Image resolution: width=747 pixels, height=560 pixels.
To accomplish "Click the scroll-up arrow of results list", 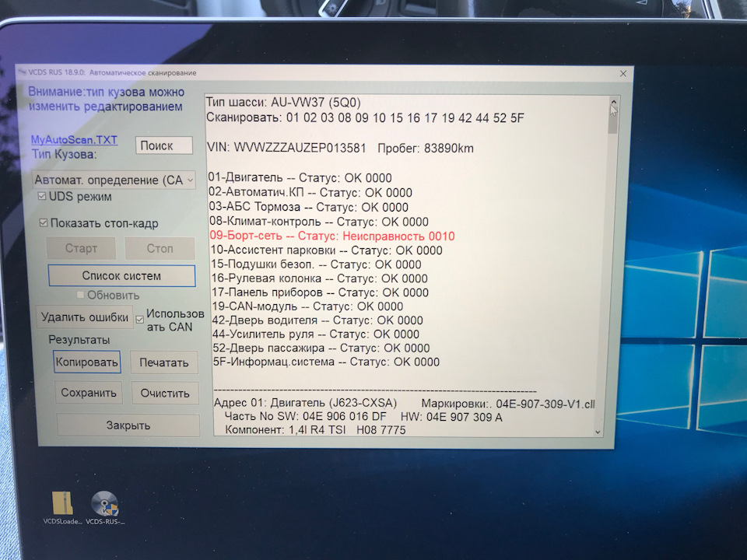I will (x=614, y=102).
